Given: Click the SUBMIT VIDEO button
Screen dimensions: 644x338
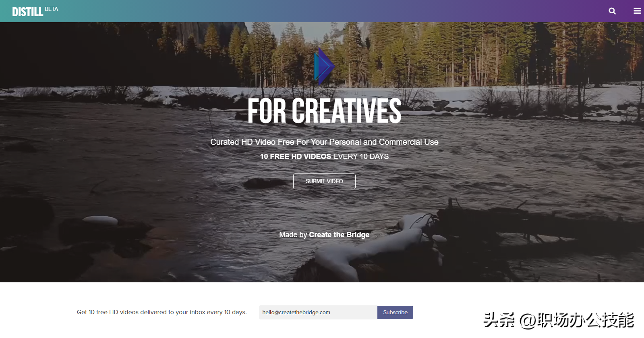Looking at the screenshot, I should pyautogui.click(x=324, y=182).
